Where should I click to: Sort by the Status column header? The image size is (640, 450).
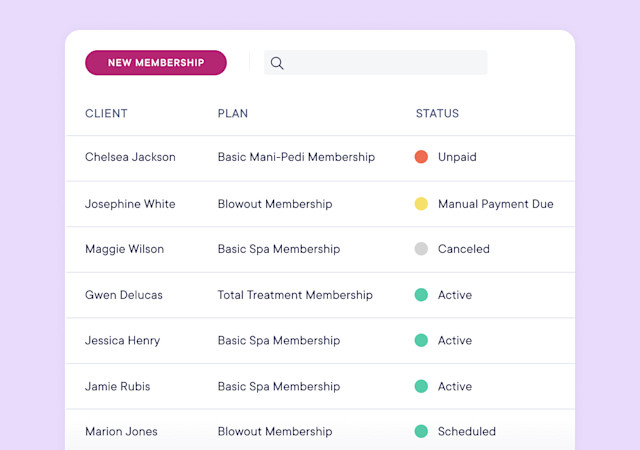tap(437, 113)
